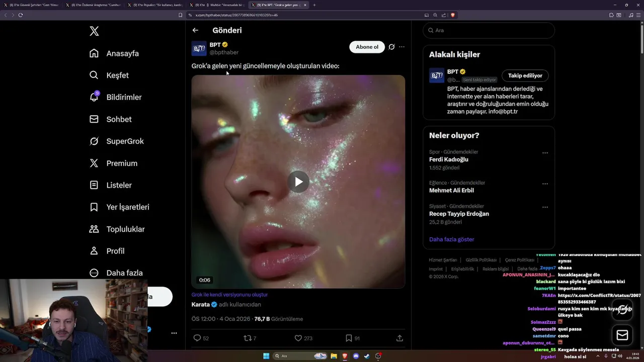Screen dimensions: 644x362
Task: Click the repost icon with 7
Action: (x=248, y=338)
